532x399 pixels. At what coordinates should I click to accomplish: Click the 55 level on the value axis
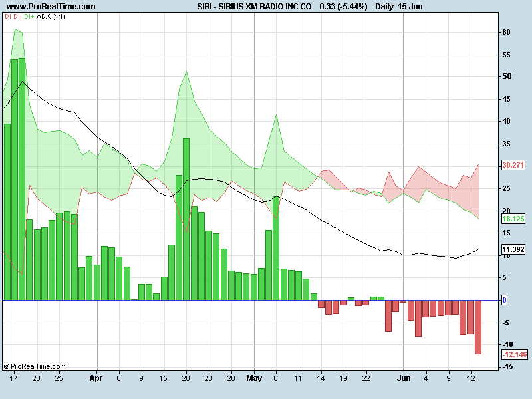506,55
